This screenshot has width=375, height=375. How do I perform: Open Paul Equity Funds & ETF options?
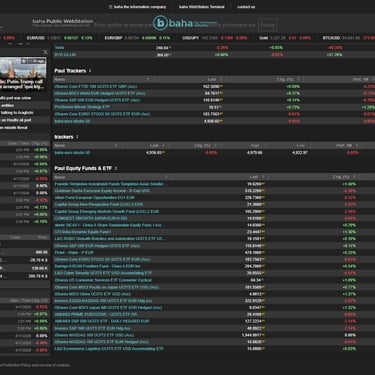click(x=116, y=168)
